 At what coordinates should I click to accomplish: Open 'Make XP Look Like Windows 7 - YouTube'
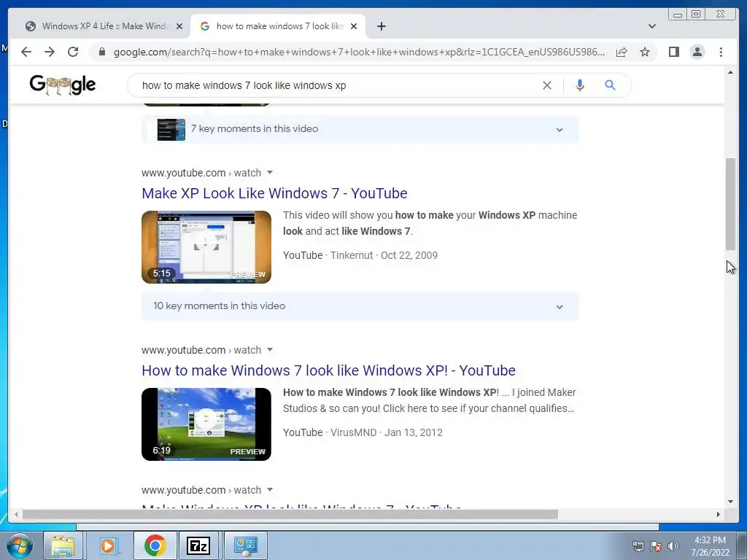point(274,193)
